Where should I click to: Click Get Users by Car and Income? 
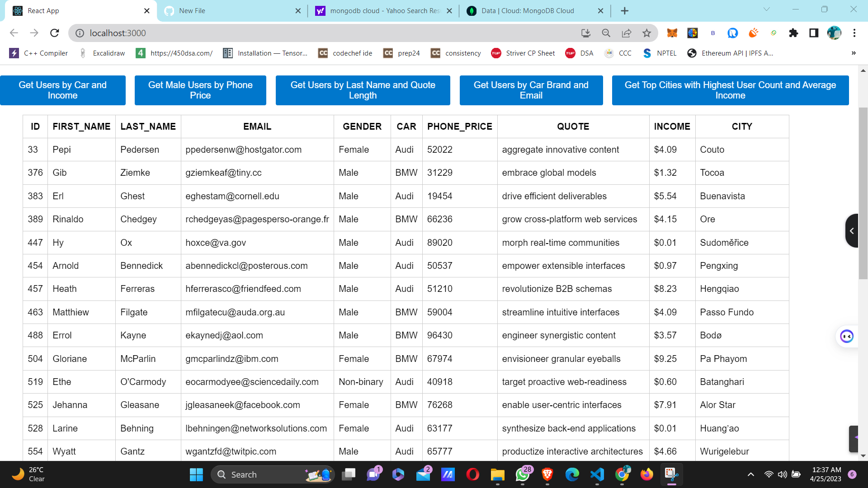(x=62, y=90)
